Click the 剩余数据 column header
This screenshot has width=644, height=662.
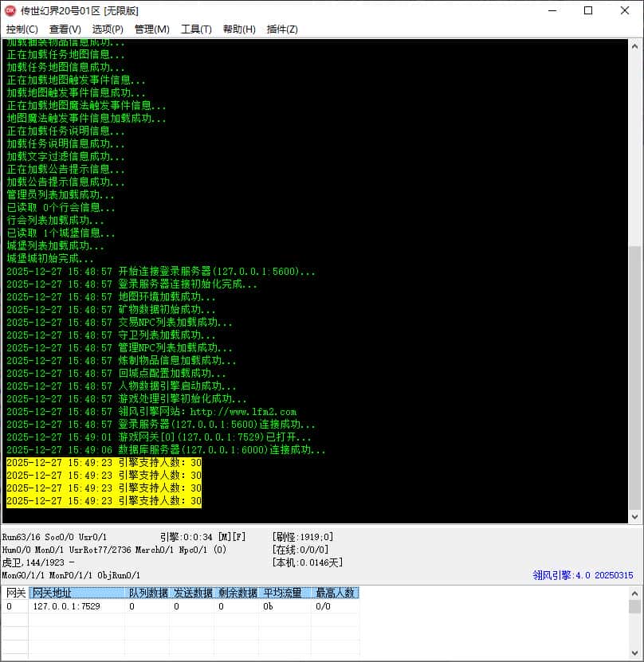[x=237, y=593]
